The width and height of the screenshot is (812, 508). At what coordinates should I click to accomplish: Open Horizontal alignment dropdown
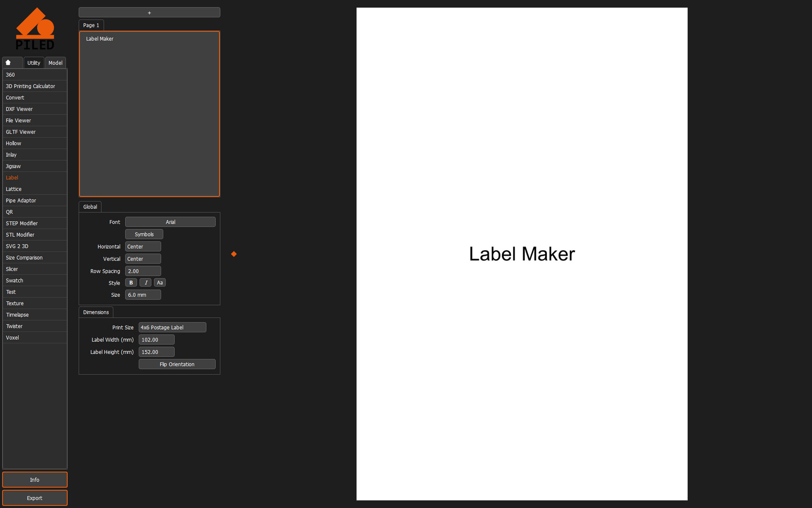coord(143,246)
